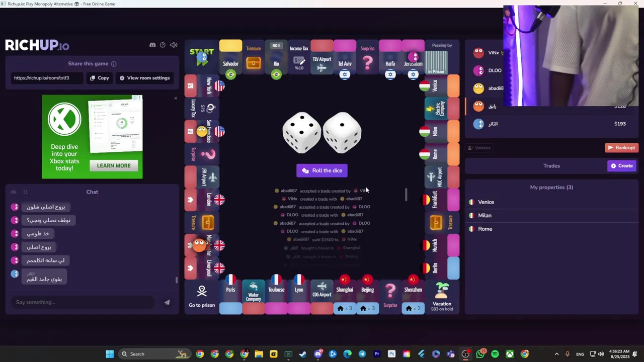
Task: Open Spotify from the taskbar
Action: [495, 354]
